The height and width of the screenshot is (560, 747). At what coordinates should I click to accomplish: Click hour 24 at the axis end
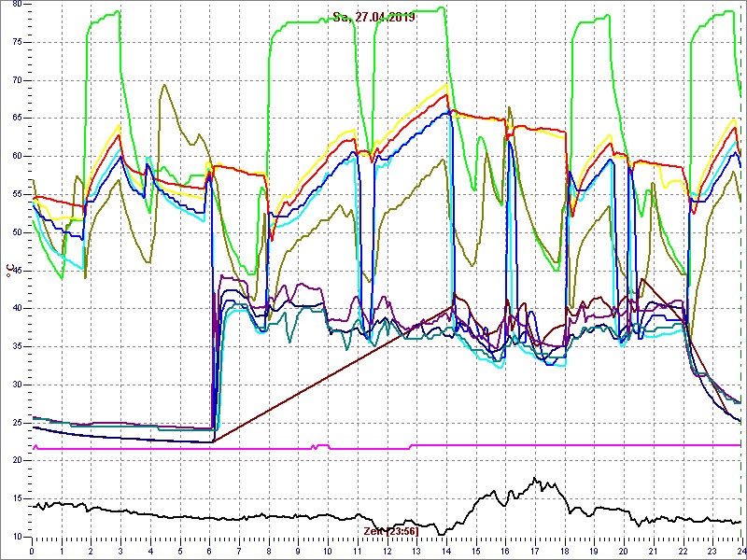click(740, 552)
